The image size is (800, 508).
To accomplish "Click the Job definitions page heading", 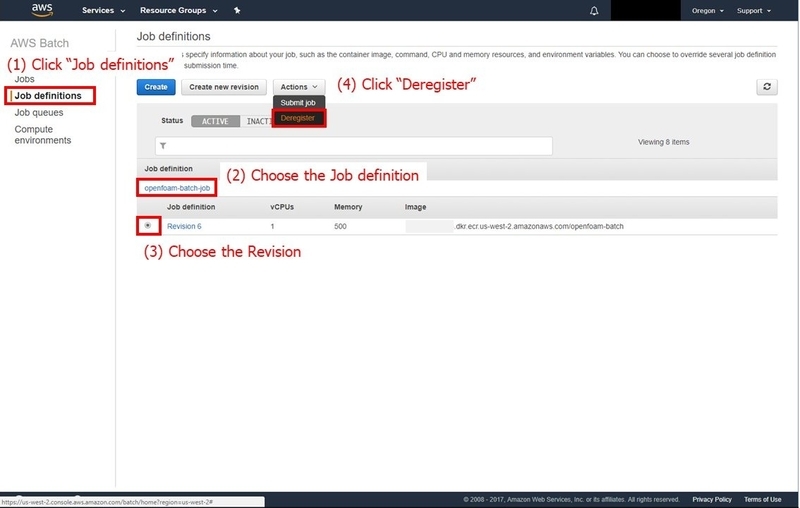I will coord(173,36).
